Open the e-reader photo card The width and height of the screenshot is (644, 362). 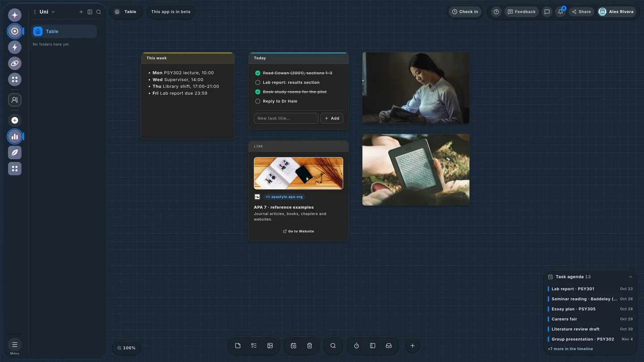coord(416,170)
